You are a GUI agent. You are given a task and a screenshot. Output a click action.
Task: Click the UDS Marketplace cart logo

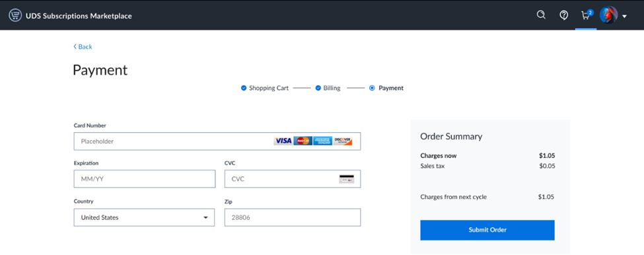15,16
